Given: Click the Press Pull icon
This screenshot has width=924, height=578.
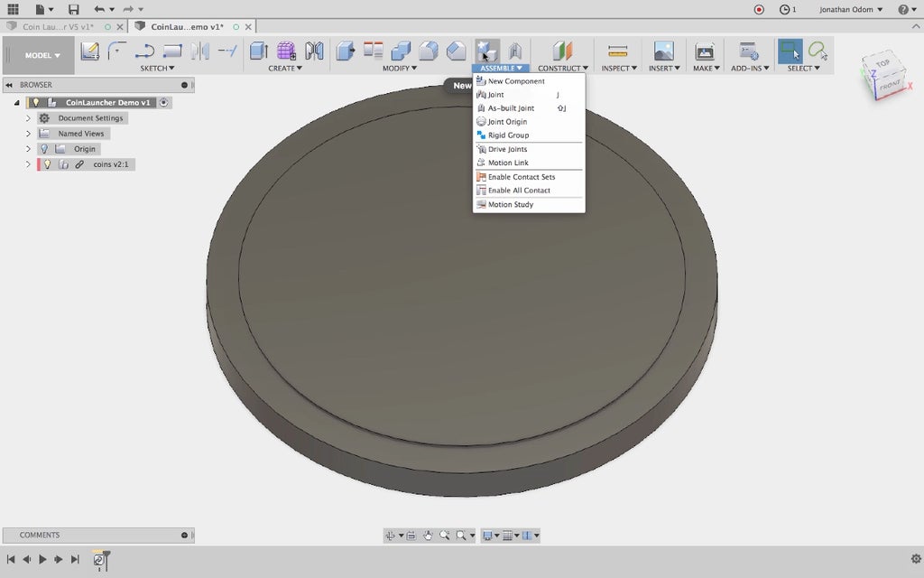Looking at the screenshot, I should (346, 51).
